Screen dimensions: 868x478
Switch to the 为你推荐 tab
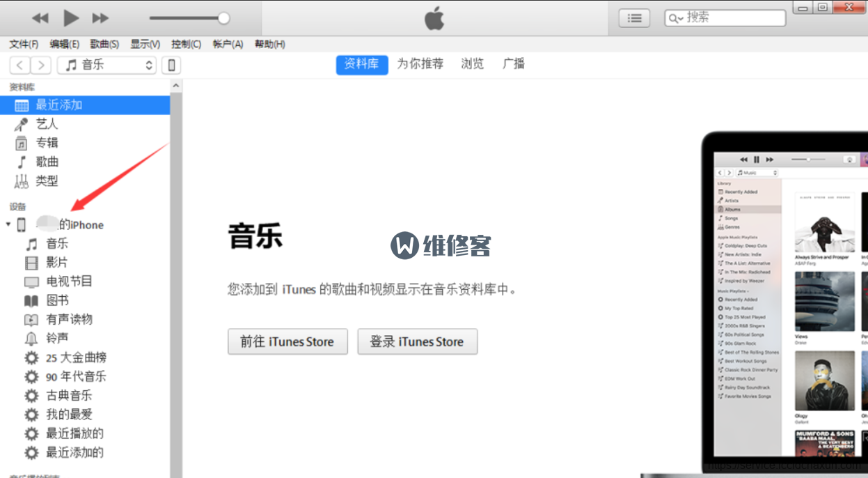pyautogui.click(x=420, y=64)
